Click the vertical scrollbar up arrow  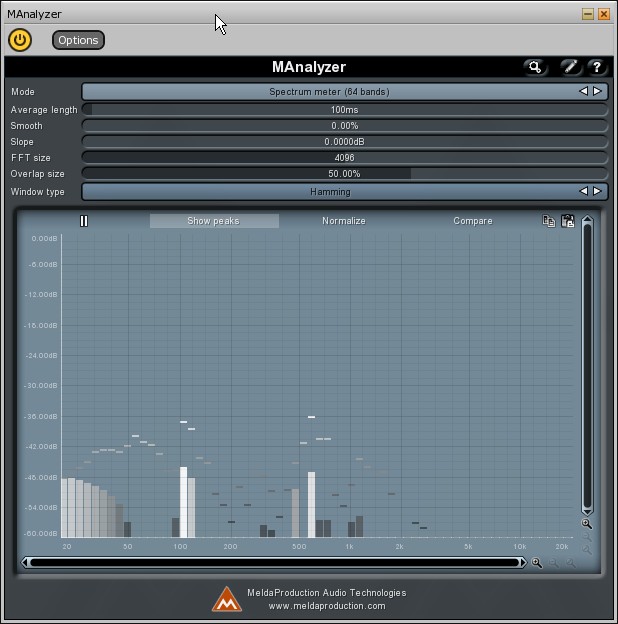[587, 220]
